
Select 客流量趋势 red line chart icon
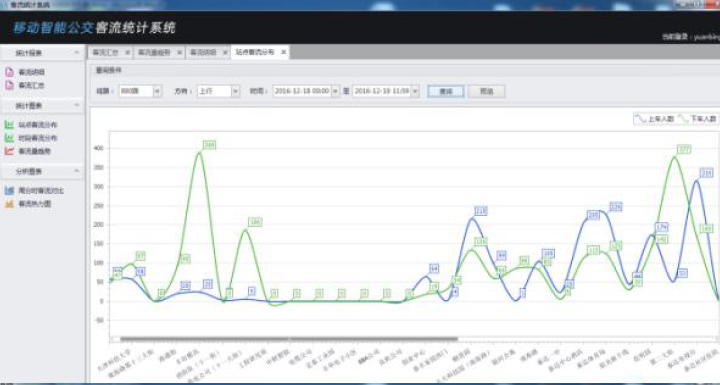click(9, 151)
